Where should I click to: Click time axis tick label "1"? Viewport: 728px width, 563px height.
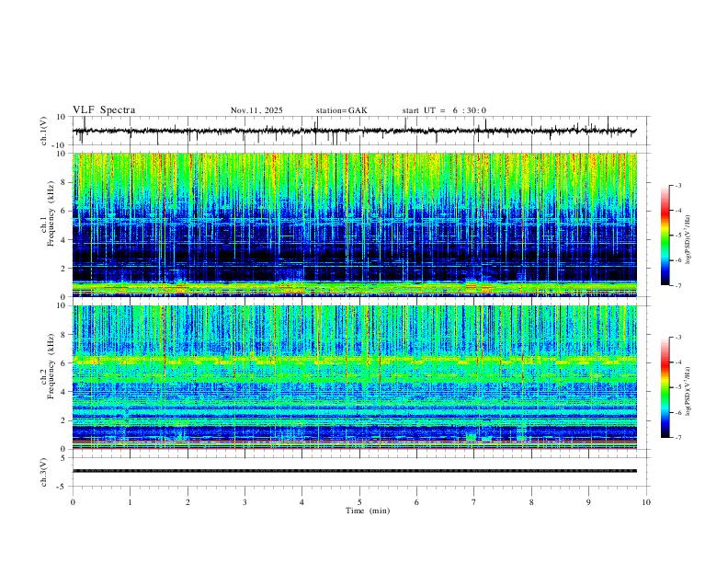[130, 502]
